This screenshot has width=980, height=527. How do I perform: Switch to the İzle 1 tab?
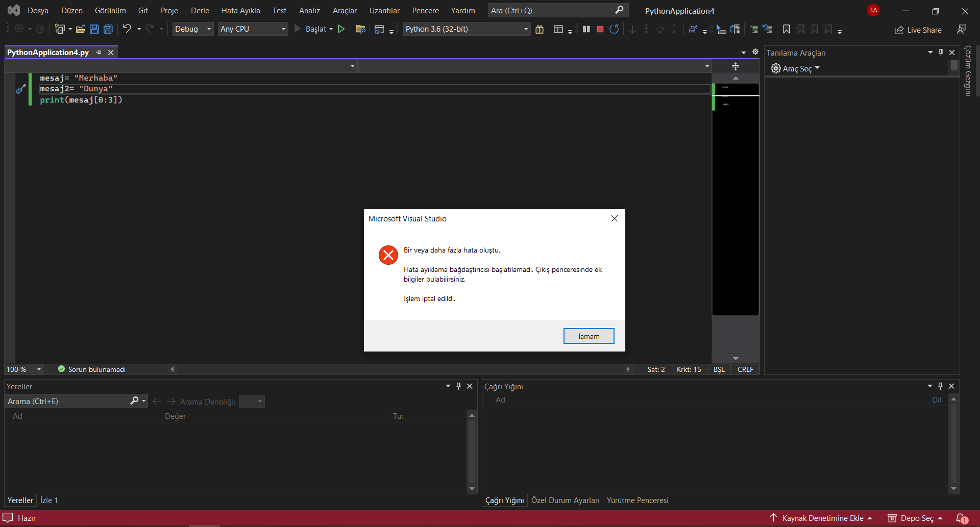49,500
